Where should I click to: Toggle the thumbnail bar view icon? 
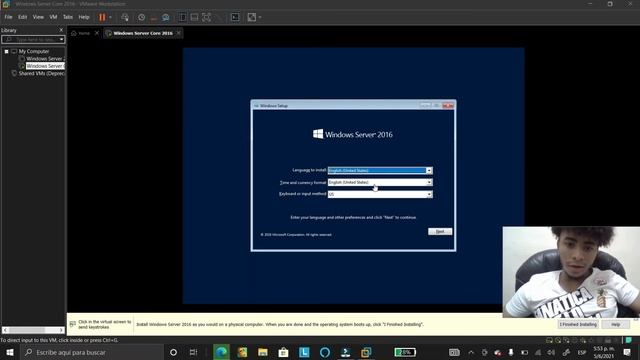[x=194, y=17]
